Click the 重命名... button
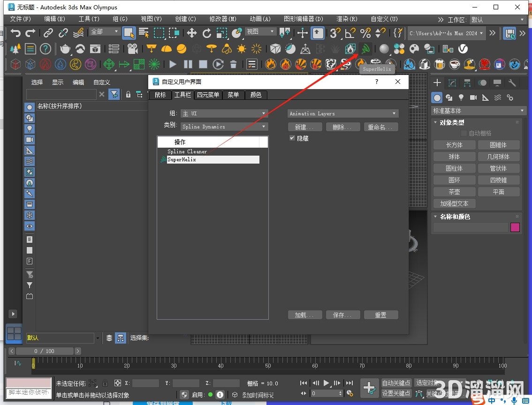 tap(381, 127)
